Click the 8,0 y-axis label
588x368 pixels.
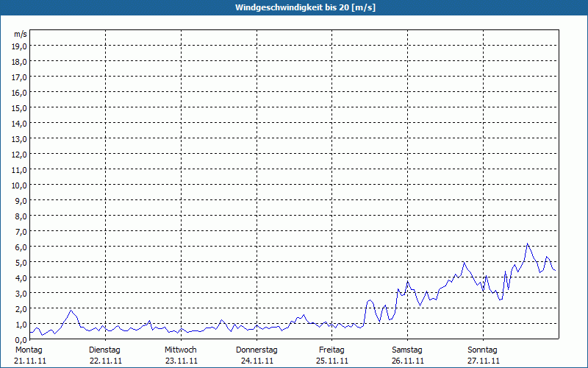coord(21,216)
